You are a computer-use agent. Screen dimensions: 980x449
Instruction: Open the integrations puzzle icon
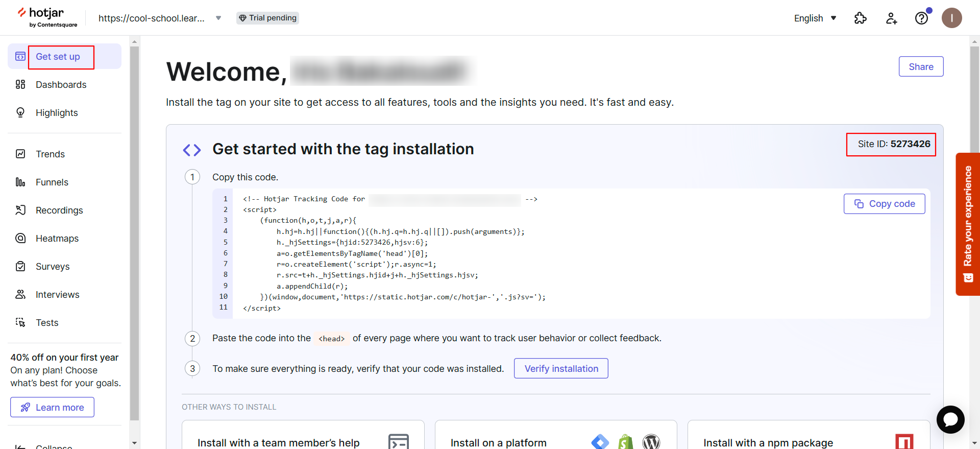click(861, 18)
